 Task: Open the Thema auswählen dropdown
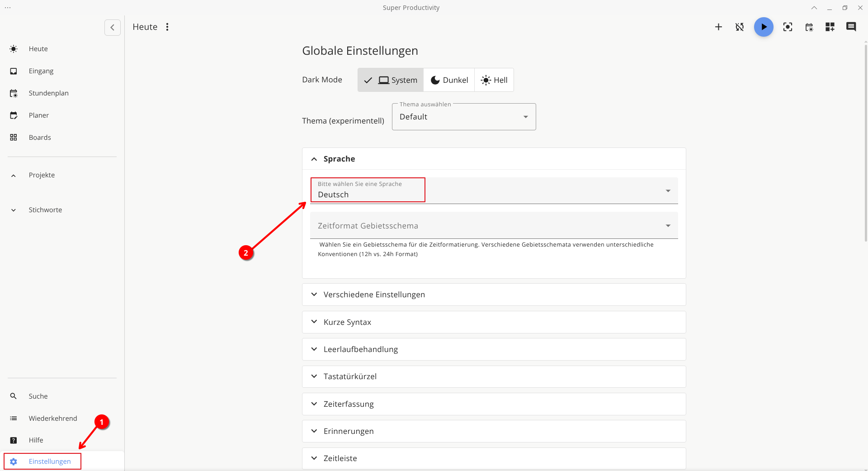pyautogui.click(x=463, y=117)
